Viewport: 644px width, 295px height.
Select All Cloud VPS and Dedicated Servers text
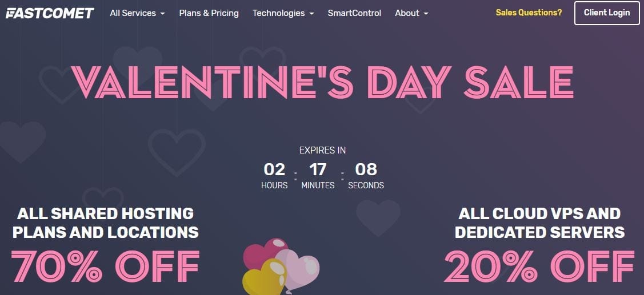pos(539,223)
